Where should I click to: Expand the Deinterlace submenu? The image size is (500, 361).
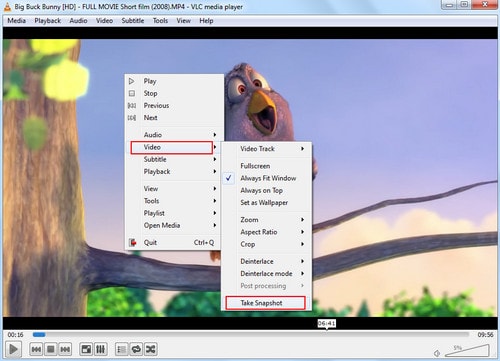pos(266,261)
